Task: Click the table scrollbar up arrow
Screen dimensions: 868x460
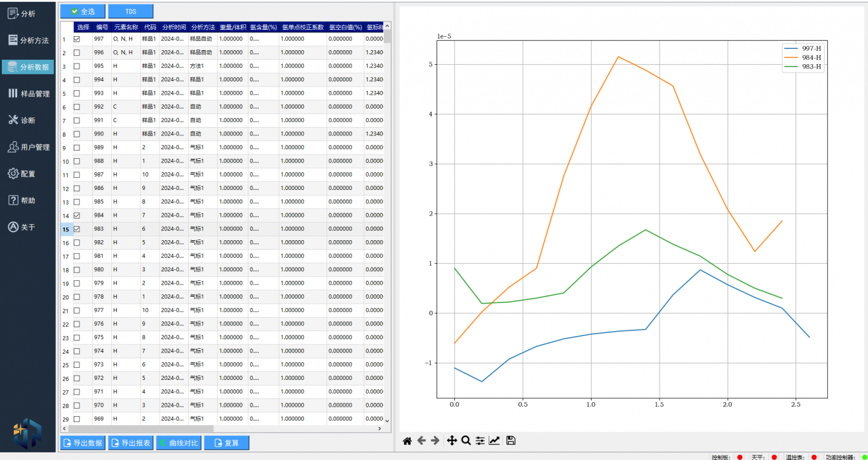Action: click(388, 26)
